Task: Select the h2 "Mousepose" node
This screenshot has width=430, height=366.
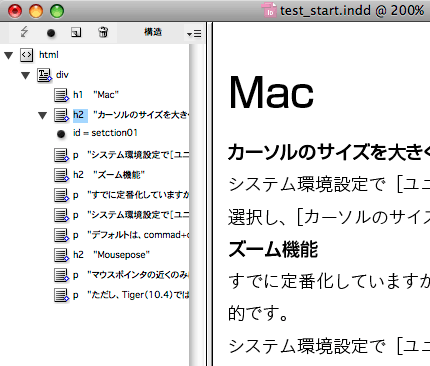Action: 111,255
